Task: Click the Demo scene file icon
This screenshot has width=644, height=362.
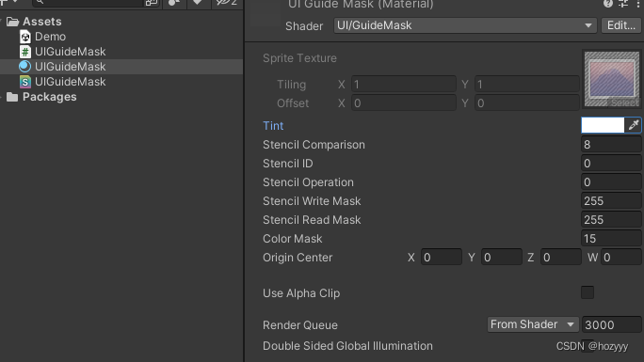Action: click(25, 37)
